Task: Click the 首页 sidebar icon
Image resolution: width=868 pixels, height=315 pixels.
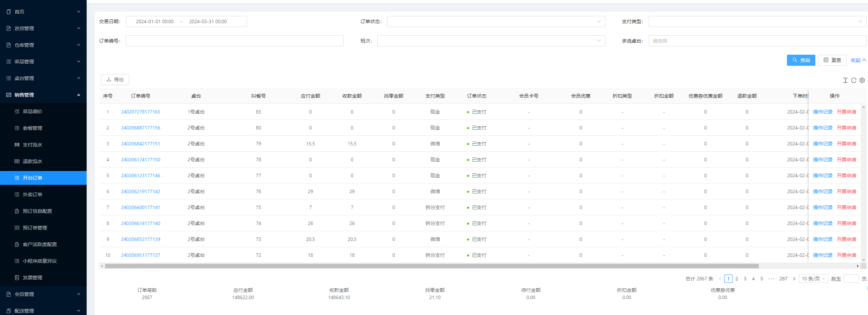Action: click(x=9, y=12)
